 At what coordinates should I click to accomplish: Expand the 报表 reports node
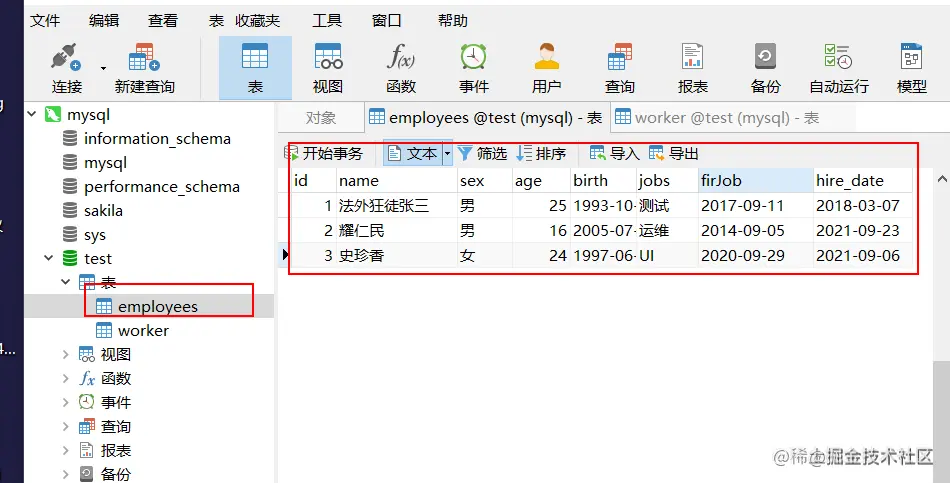tap(65, 450)
